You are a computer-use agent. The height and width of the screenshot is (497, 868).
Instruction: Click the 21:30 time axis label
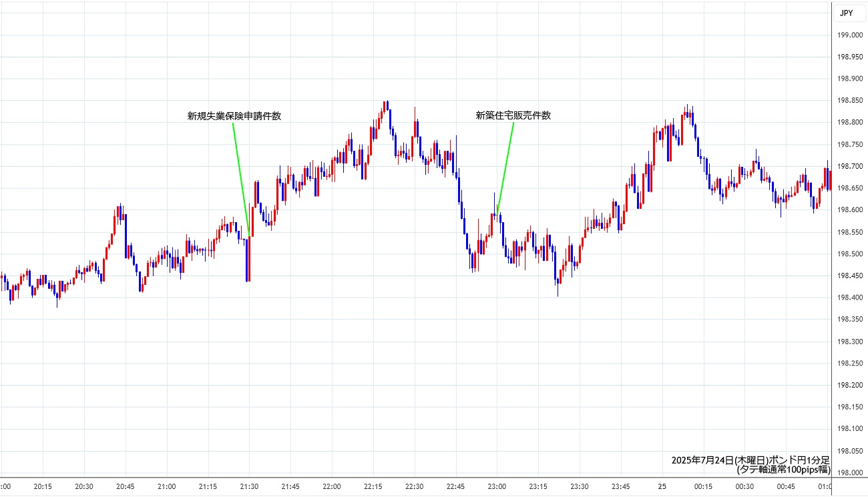[x=249, y=487]
